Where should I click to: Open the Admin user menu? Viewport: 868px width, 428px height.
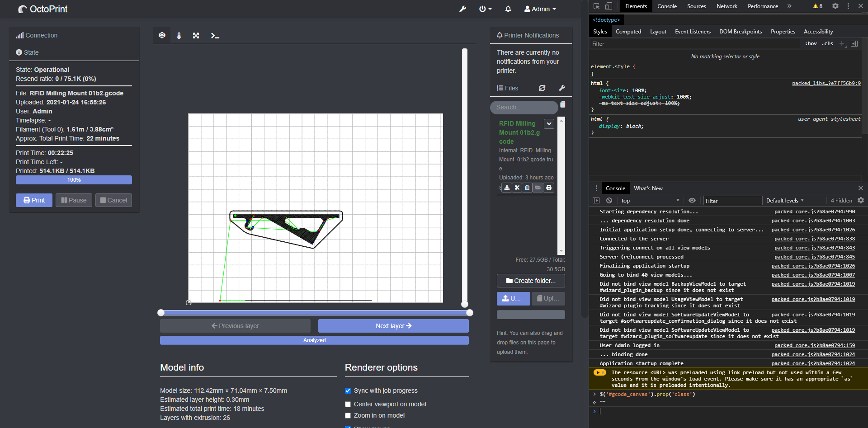(540, 9)
